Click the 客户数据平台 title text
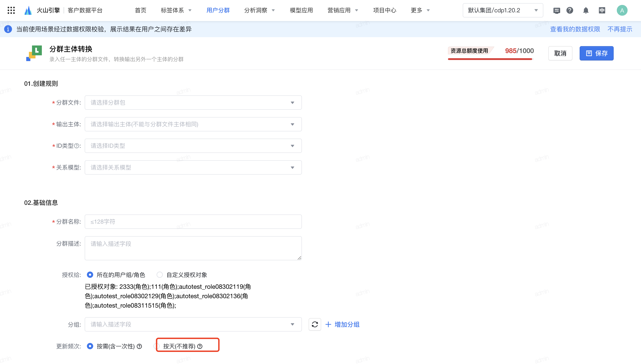 85,10
